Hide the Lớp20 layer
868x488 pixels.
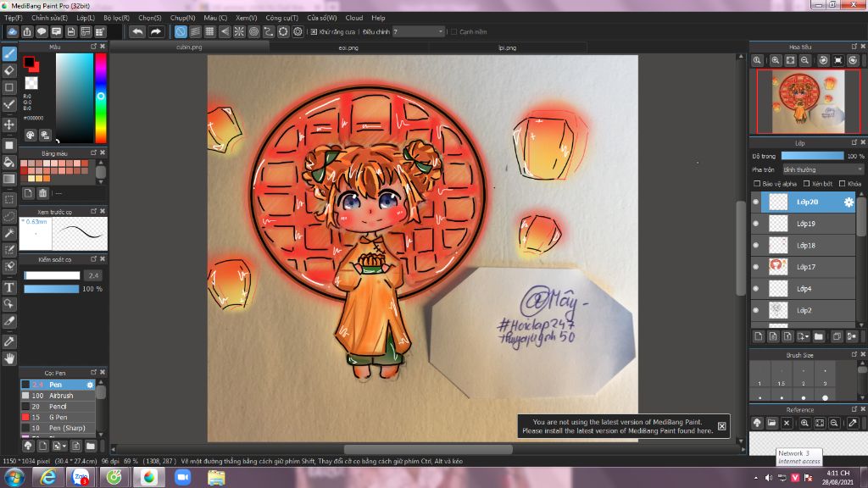756,202
